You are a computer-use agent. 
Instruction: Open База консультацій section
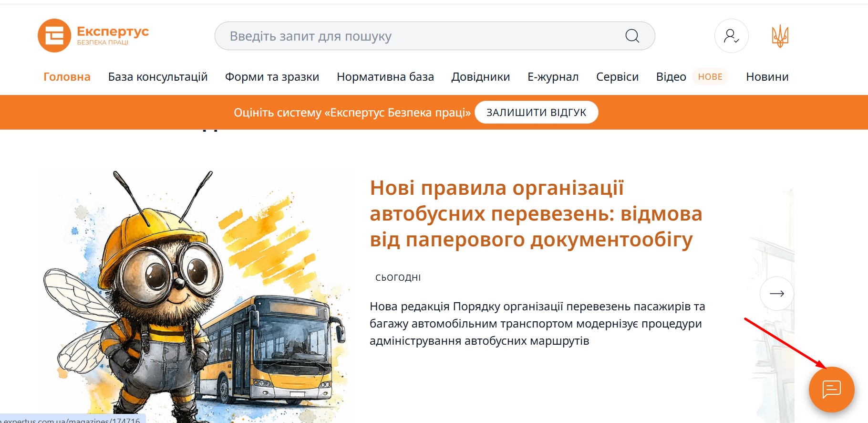(158, 77)
